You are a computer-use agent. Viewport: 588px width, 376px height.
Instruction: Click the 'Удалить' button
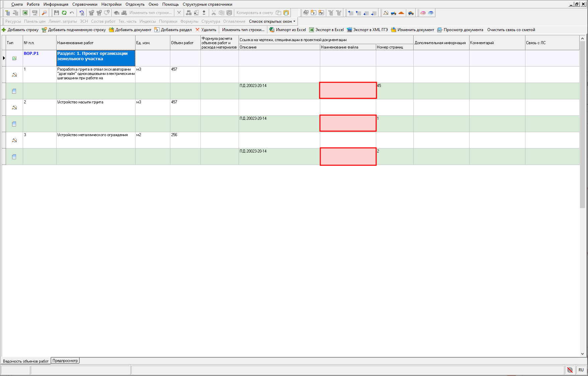[x=206, y=30]
